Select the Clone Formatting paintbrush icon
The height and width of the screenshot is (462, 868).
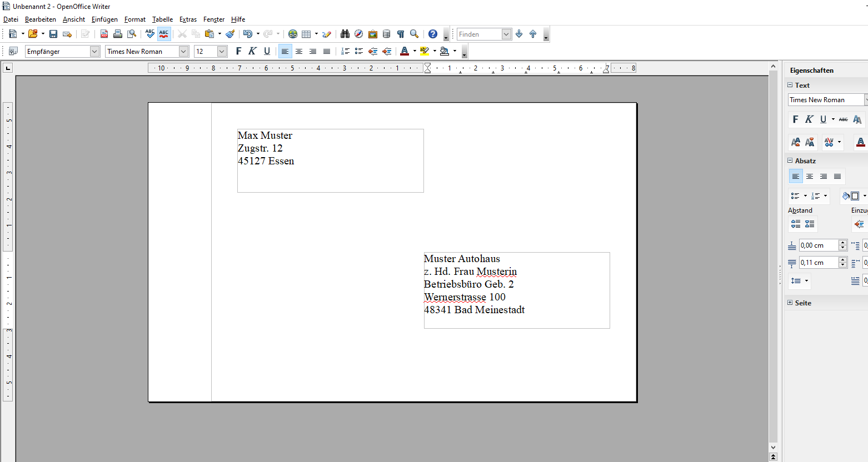coord(230,34)
